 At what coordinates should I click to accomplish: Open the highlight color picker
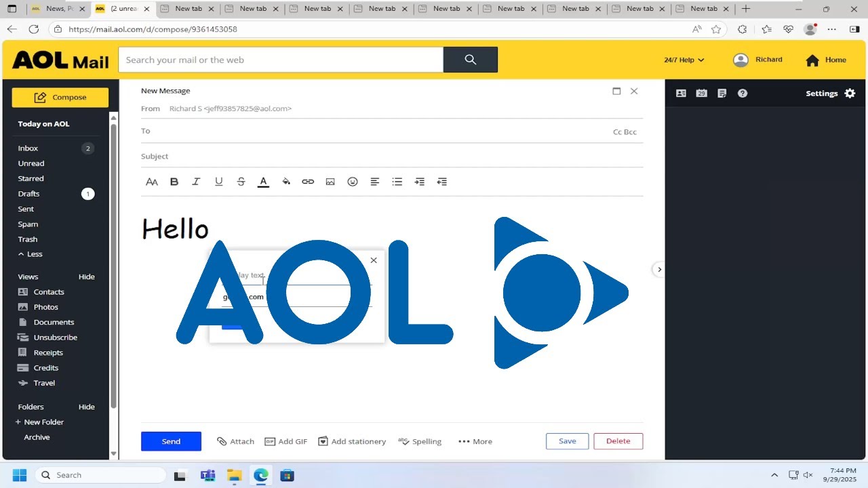[285, 182]
